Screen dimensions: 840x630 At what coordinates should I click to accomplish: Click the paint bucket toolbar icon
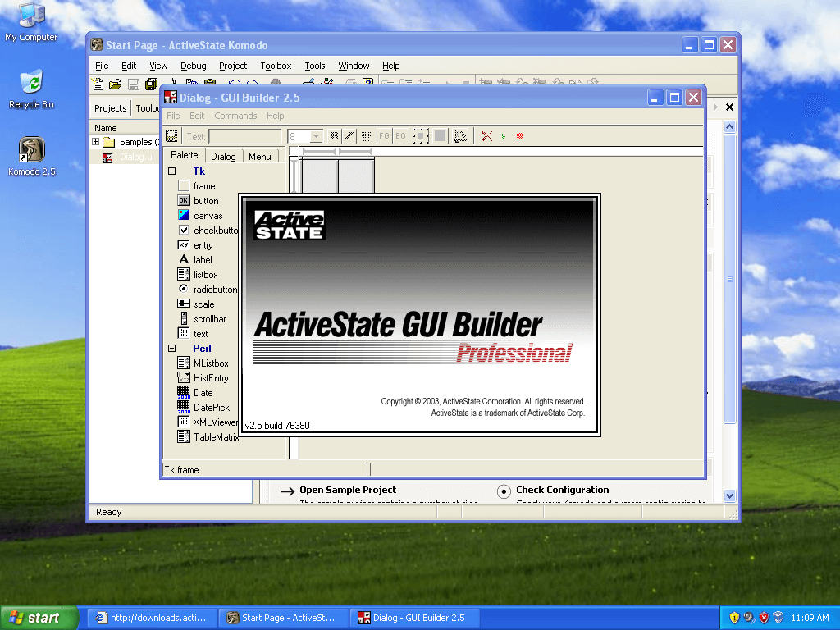click(x=460, y=136)
